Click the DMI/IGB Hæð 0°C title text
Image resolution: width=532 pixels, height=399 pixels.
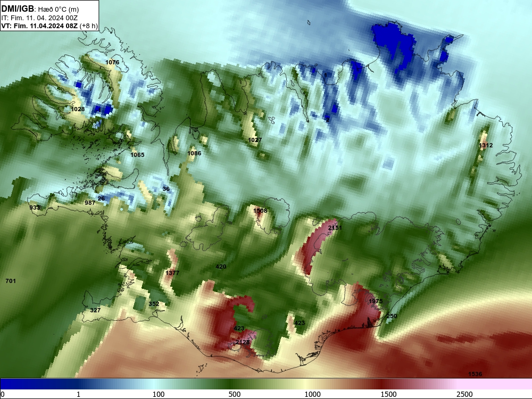40,9
